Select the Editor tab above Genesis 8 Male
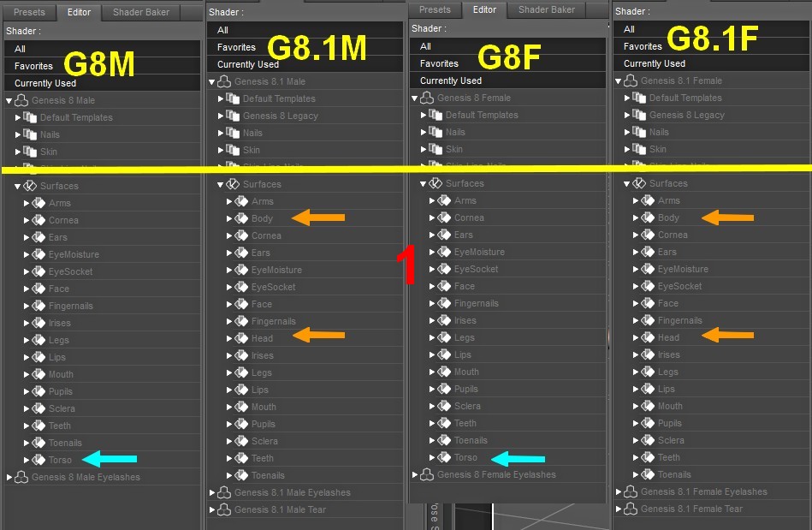 click(79, 12)
